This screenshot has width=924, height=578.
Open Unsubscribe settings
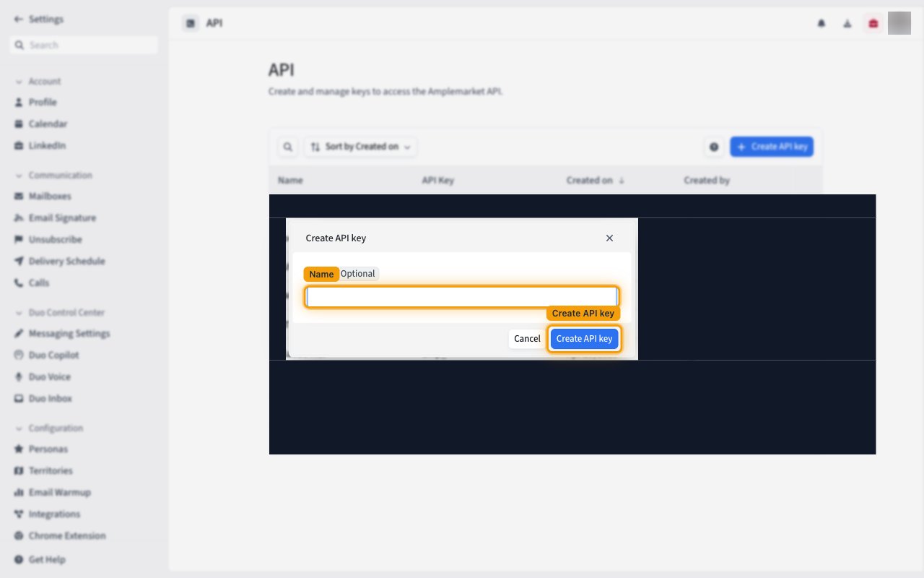point(55,240)
